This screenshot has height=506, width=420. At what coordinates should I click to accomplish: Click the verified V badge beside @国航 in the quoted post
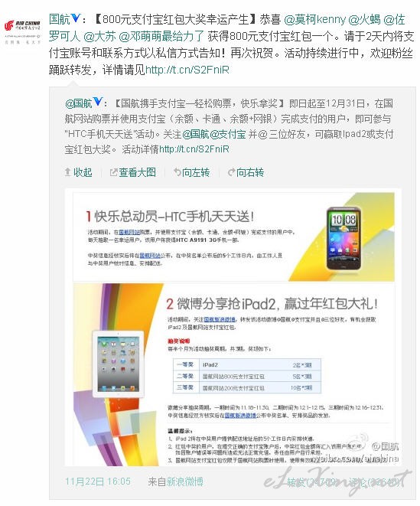tap(97, 102)
